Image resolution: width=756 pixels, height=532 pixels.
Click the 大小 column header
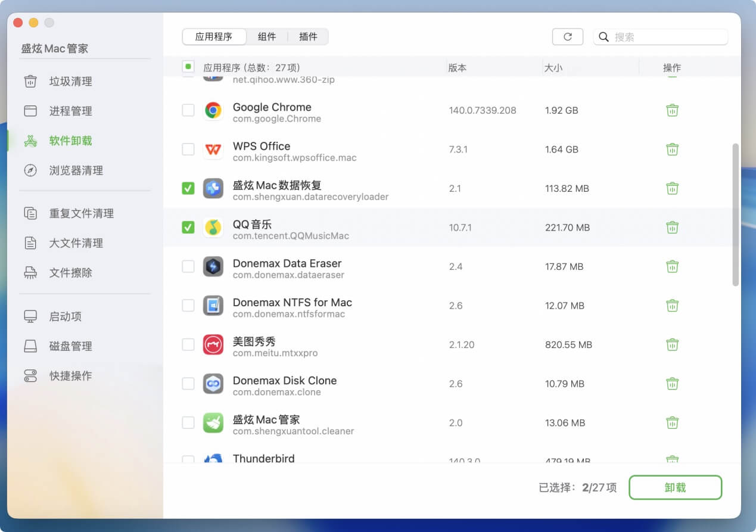click(x=553, y=68)
